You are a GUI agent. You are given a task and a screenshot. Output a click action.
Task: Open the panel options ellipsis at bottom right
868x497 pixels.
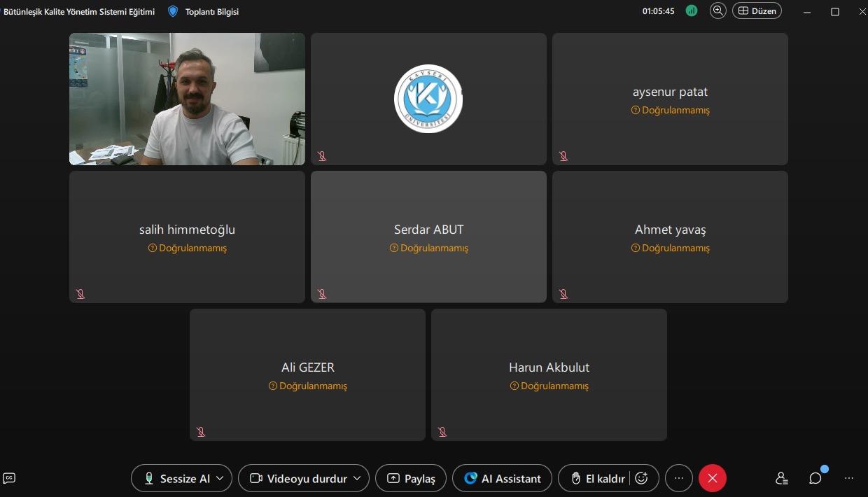(x=848, y=479)
